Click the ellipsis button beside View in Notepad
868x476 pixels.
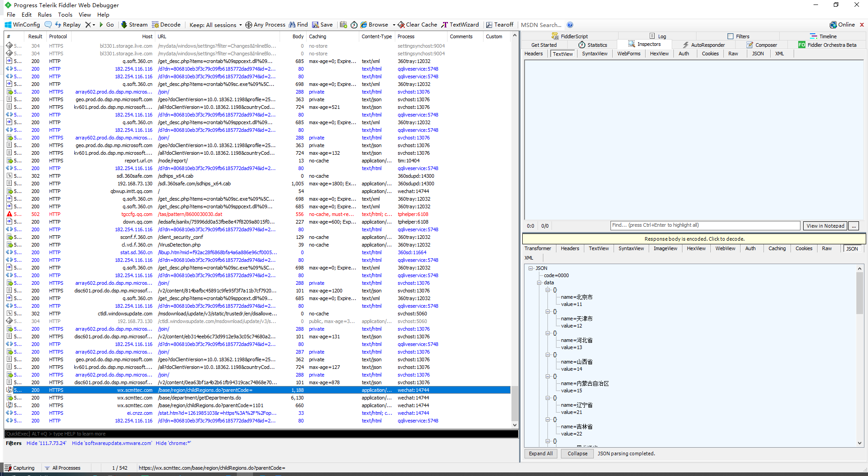[x=854, y=226]
